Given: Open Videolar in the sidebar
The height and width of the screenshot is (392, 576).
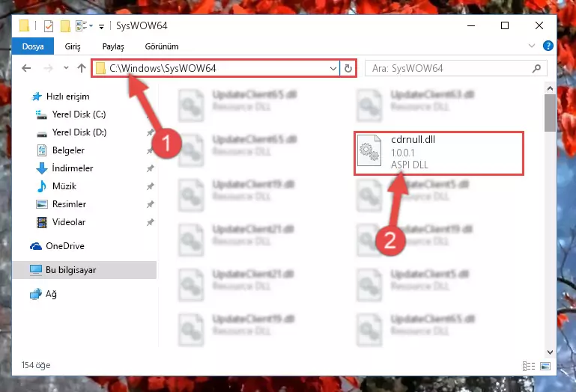Looking at the screenshot, I should tap(69, 222).
